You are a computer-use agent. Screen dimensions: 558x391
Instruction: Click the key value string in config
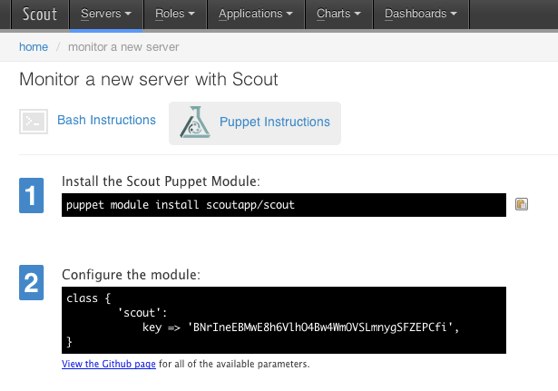pos(320,327)
